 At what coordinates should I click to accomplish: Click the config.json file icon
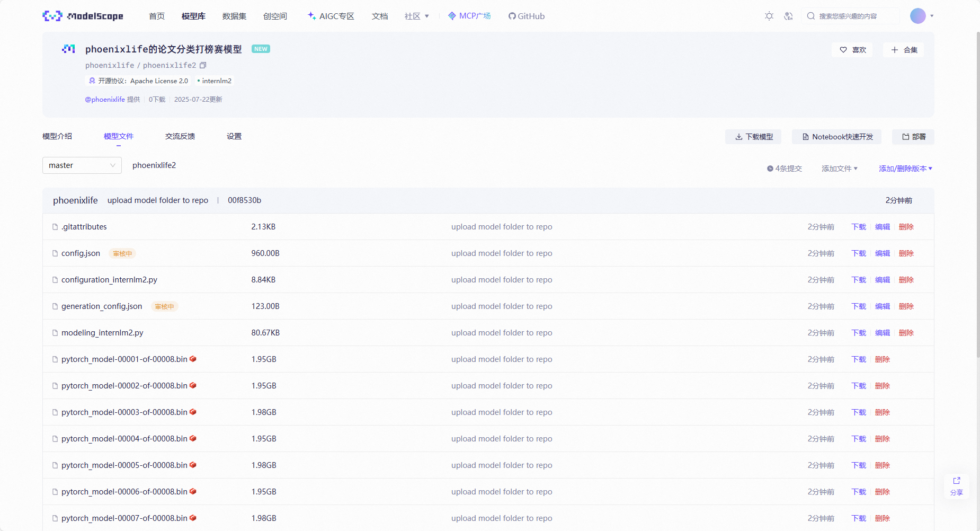55,253
